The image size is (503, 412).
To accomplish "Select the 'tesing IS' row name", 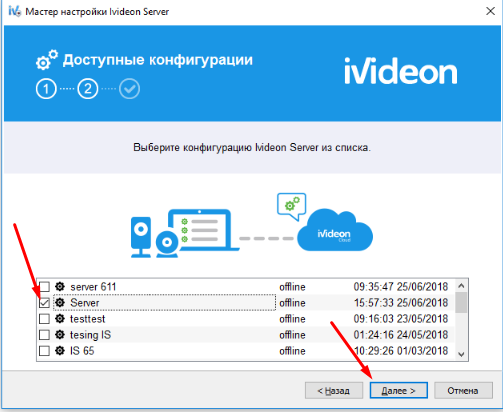I will (x=90, y=335).
